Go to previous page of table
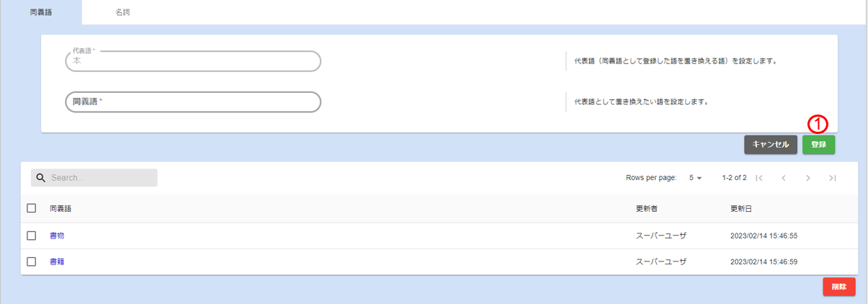The height and width of the screenshot is (304, 868). coord(784,178)
